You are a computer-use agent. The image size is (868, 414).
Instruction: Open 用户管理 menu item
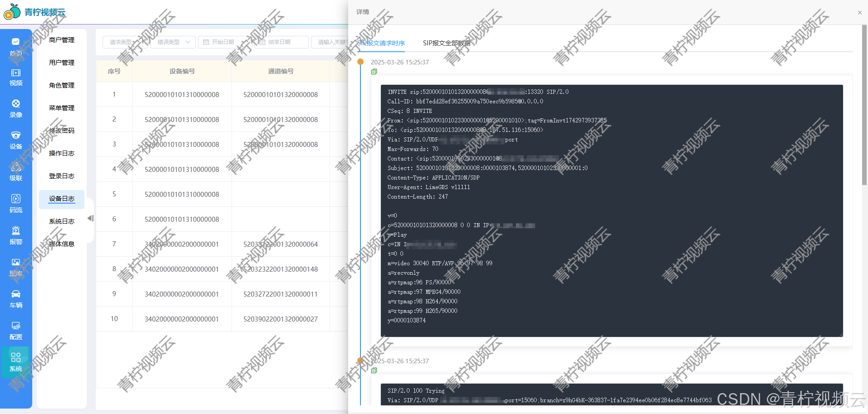click(x=62, y=63)
